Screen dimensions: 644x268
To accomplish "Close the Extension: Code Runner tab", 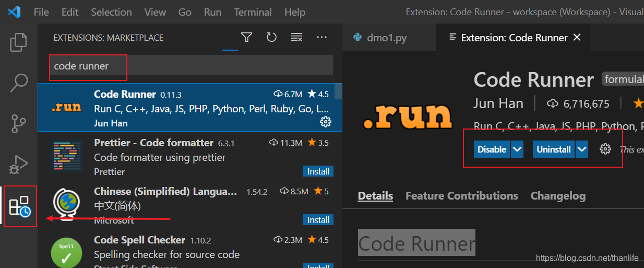I will (577, 37).
